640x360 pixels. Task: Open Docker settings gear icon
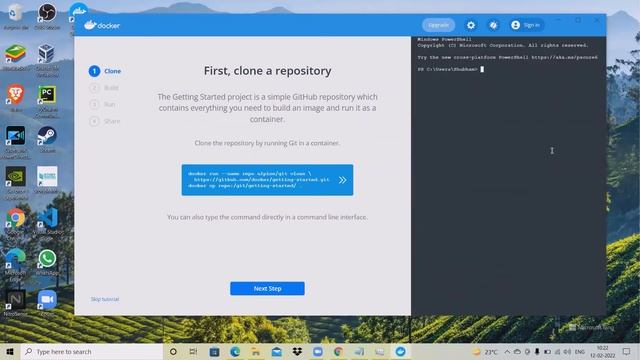click(471, 25)
